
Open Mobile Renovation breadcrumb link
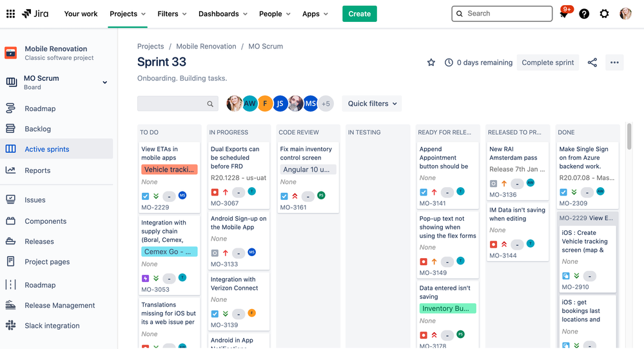(x=206, y=46)
